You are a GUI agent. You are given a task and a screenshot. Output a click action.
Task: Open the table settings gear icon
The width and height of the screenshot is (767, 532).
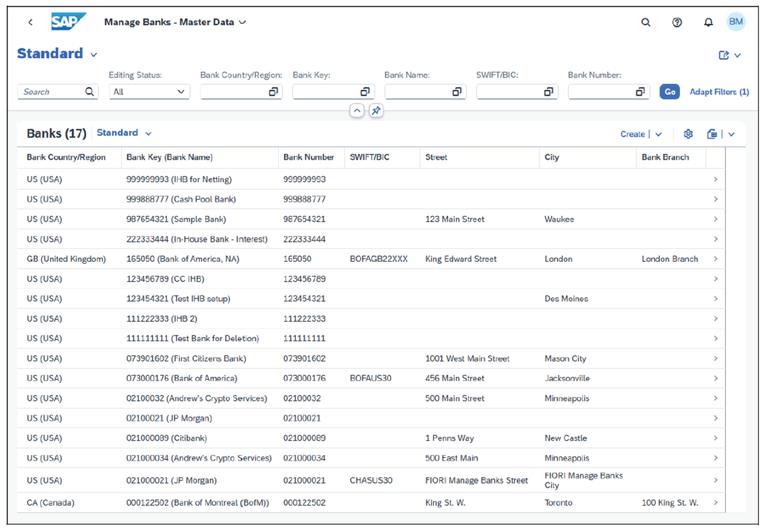(688, 134)
